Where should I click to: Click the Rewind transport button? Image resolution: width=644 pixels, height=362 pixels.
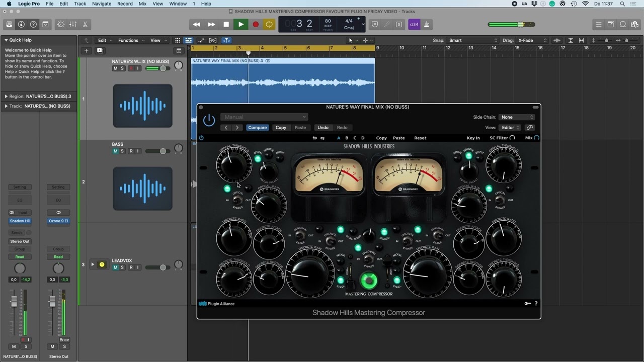197,24
